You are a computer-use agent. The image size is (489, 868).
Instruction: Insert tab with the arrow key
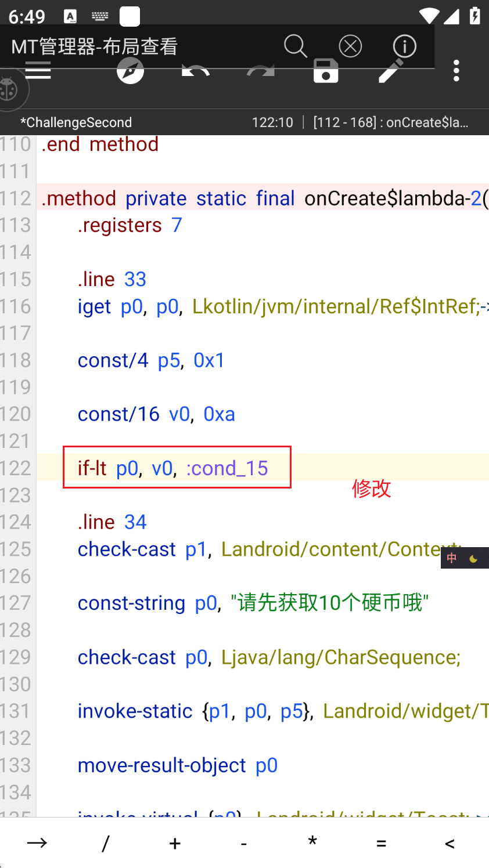click(x=37, y=843)
